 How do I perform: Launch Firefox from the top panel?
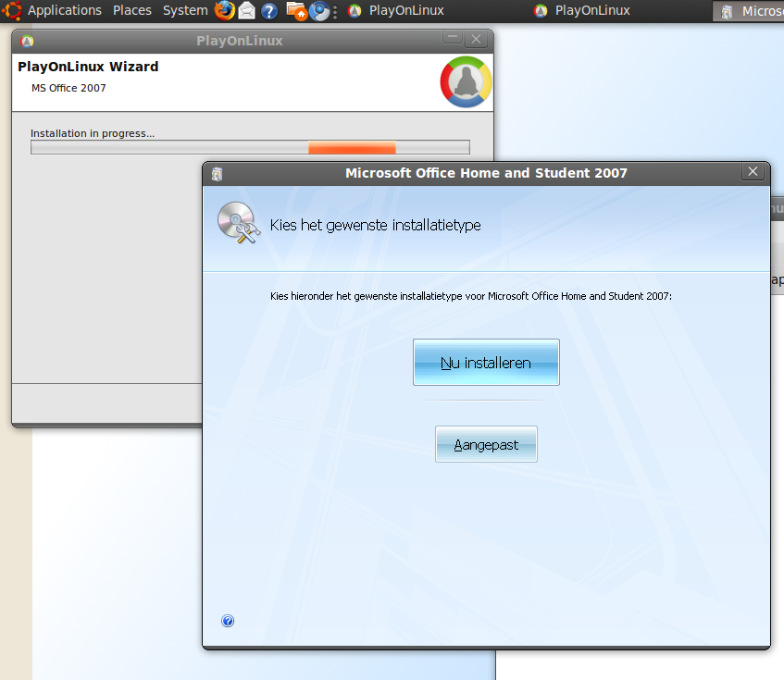coord(225,10)
